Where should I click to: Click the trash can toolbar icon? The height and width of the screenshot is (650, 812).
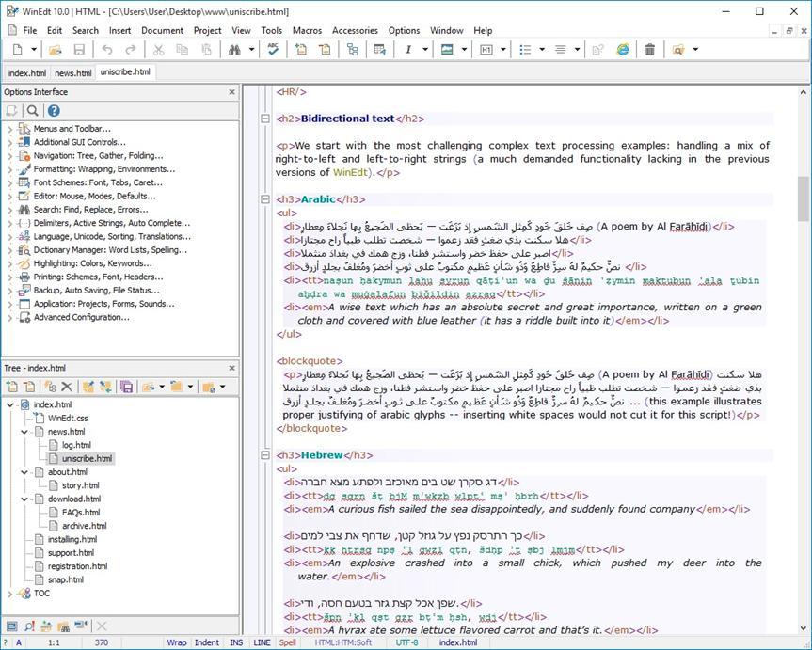650,50
